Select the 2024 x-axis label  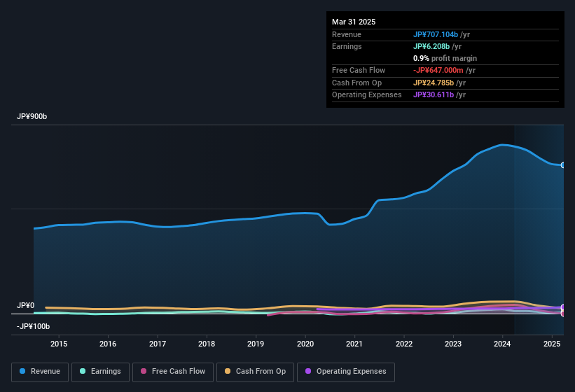click(502, 344)
